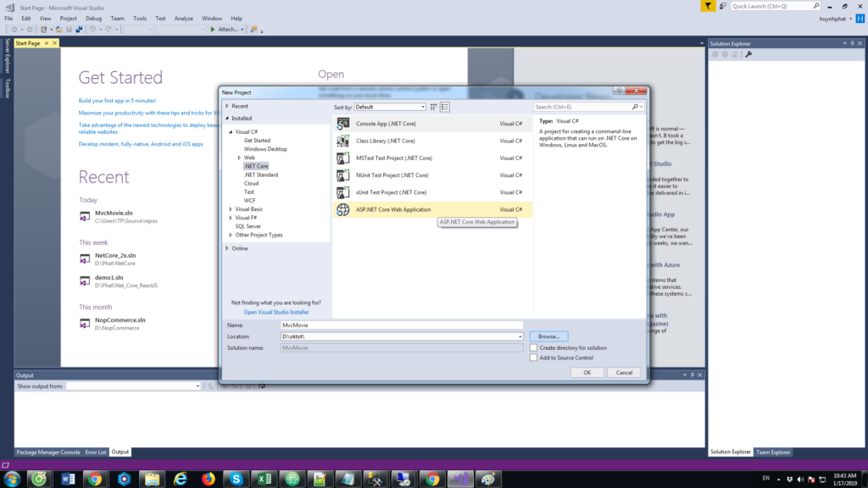Switch to the Error List tab
868x488 pixels.
(96, 452)
